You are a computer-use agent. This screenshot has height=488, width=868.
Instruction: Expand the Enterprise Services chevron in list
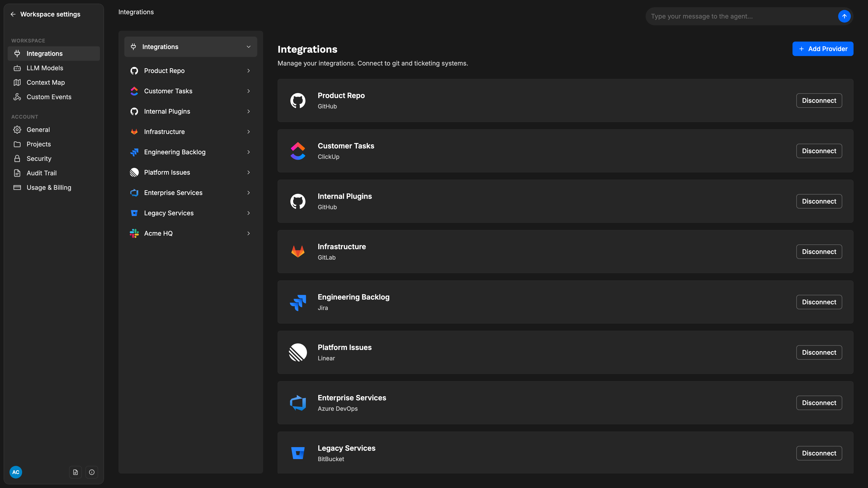coord(249,193)
